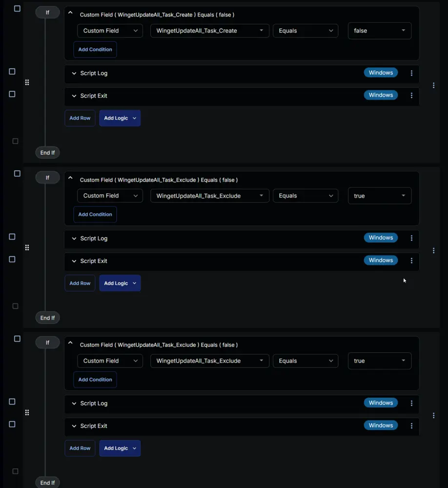Select the Script Log checkbox in middle If block
The height and width of the screenshot is (488, 448).
click(12, 237)
